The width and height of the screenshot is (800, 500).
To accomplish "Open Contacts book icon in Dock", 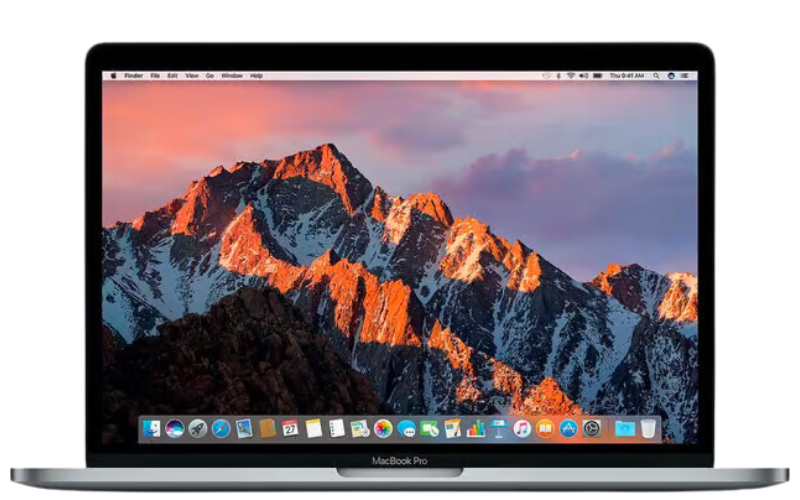I will [x=267, y=429].
